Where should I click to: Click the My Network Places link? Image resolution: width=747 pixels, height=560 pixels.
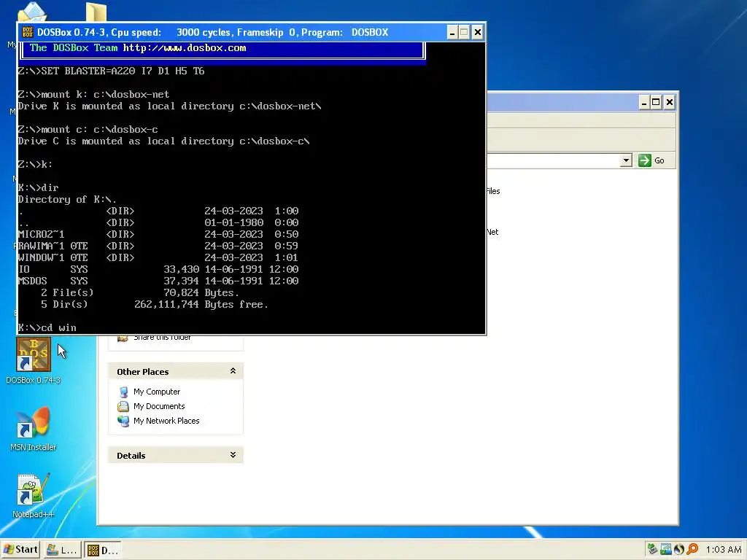pos(166,421)
